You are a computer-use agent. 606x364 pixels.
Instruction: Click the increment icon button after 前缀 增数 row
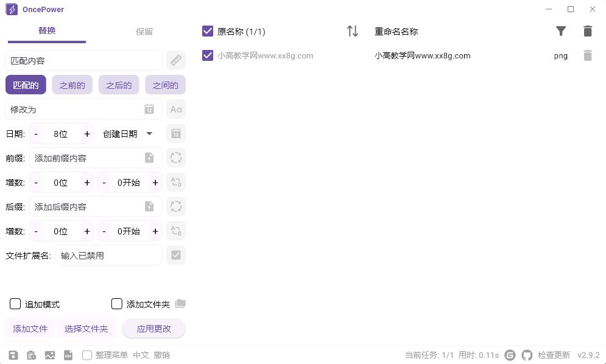(176, 182)
